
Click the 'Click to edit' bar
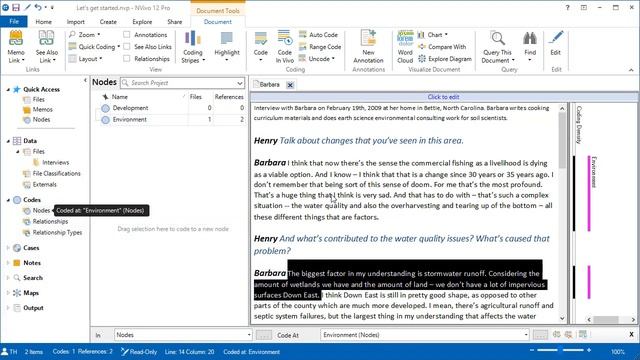(444, 97)
